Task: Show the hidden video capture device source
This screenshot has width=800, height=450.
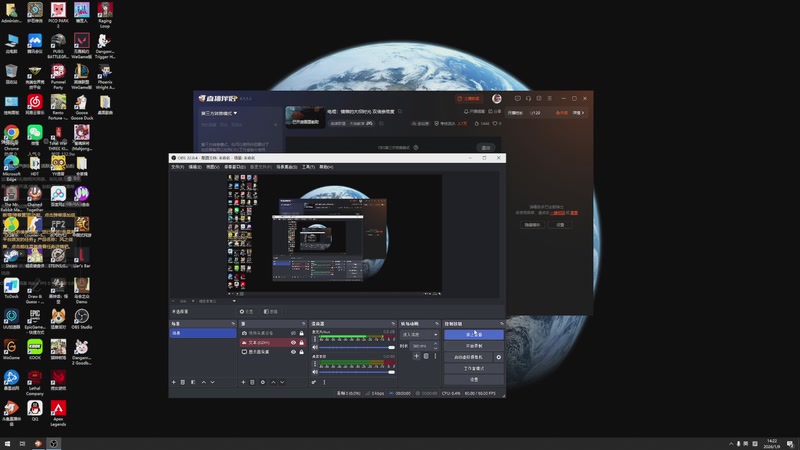Action: click(x=293, y=333)
